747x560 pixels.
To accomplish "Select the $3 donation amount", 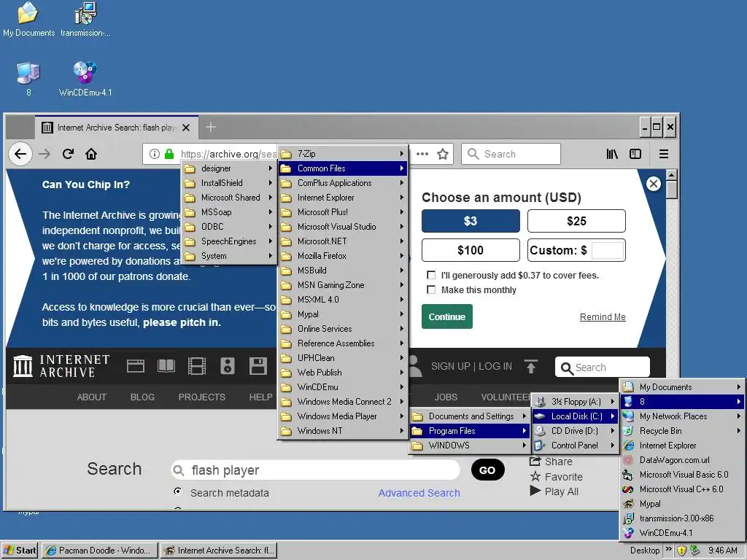I will coord(471,221).
